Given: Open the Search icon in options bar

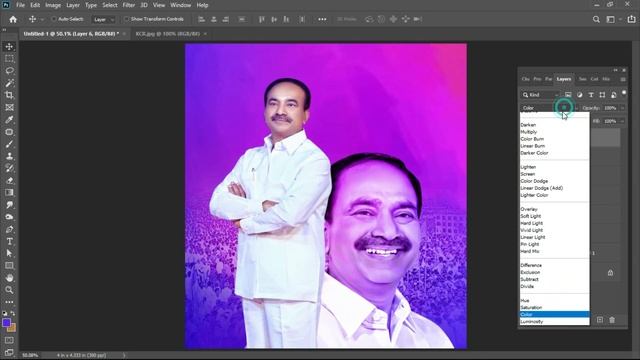Looking at the screenshot, I should (x=596, y=19).
